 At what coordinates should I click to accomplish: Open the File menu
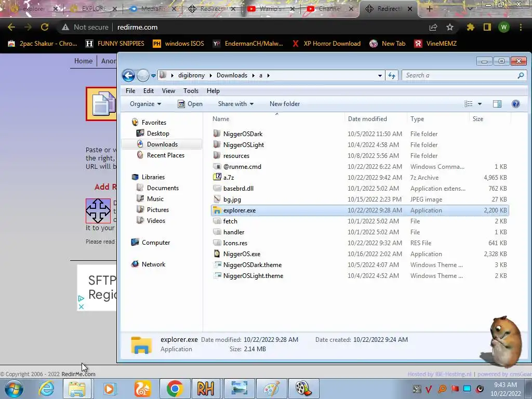pos(130,90)
